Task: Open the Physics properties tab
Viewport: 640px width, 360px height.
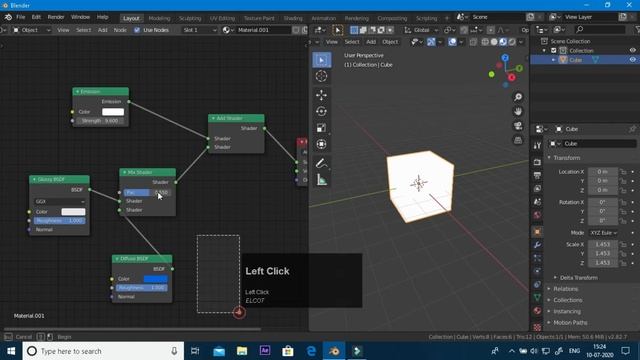Action: pos(537,271)
